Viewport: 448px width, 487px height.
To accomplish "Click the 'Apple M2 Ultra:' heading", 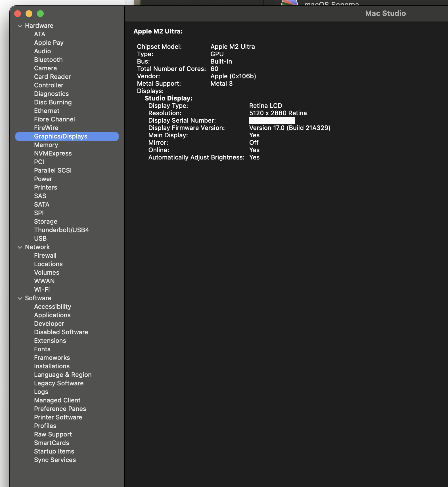I will pyautogui.click(x=158, y=31).
